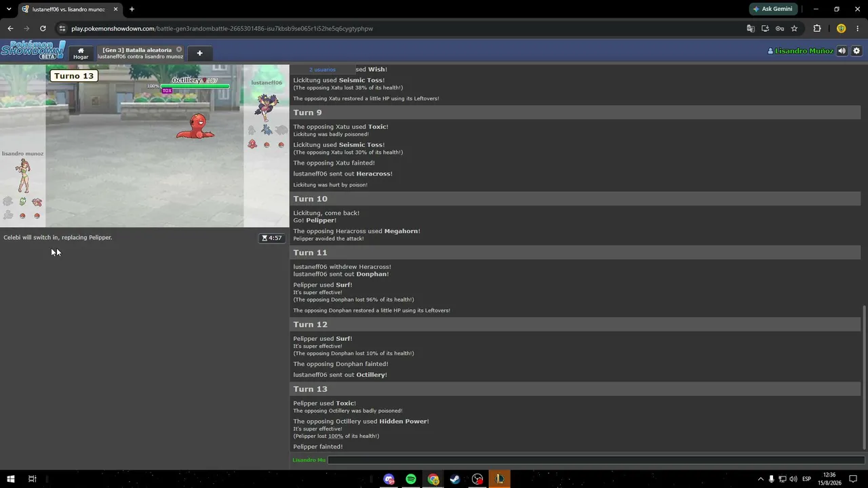This screenshot has height=488, width=868.
Task: Click the browser address bar URL
Action: [222, 28]
